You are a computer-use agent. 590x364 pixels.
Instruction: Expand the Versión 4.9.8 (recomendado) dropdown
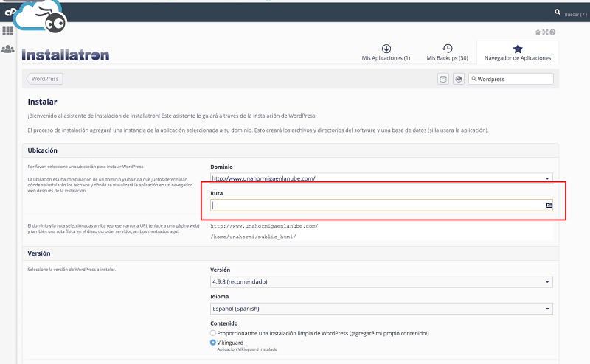point(381,281)
